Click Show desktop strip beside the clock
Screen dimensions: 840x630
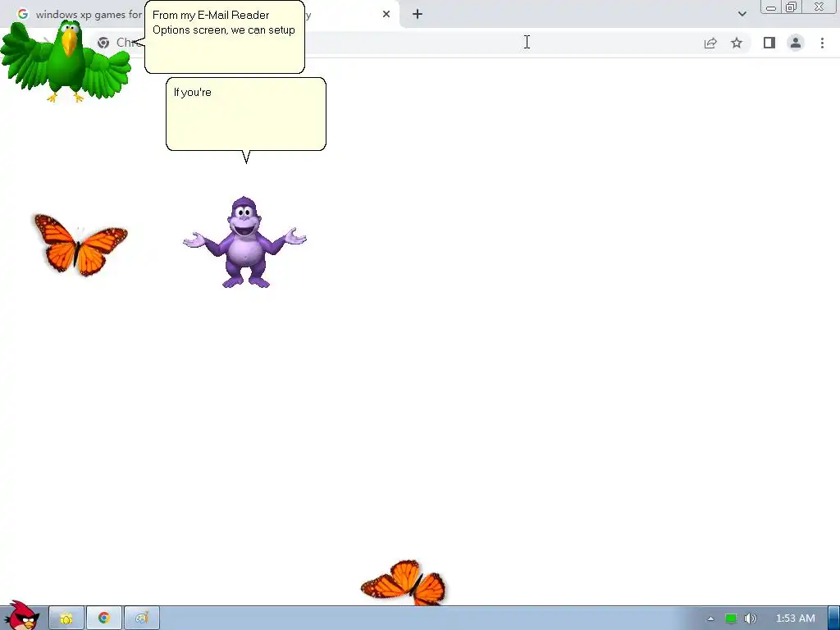coord(834,619)
